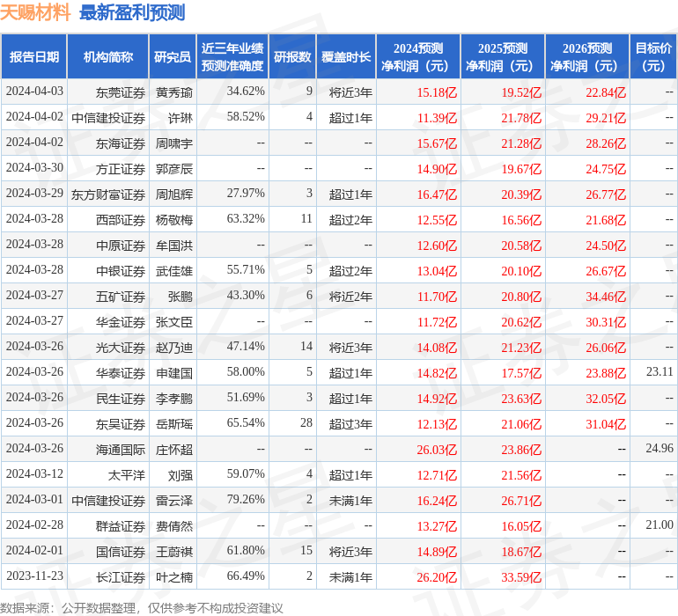This screenshot has height=616, width=678.
Task: Click the 数据来源 footnote text
Action: point(142,608)
